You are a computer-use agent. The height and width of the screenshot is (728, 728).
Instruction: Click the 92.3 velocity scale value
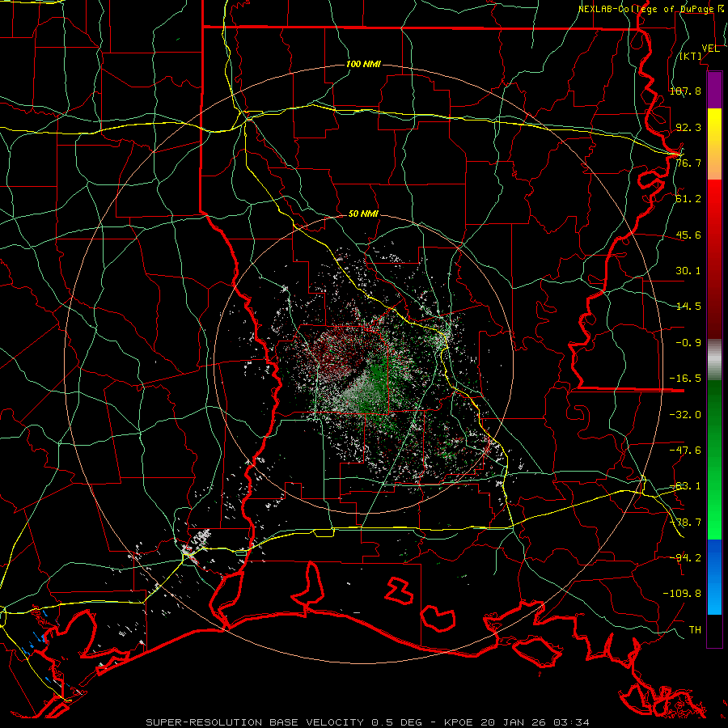[688, 127]
